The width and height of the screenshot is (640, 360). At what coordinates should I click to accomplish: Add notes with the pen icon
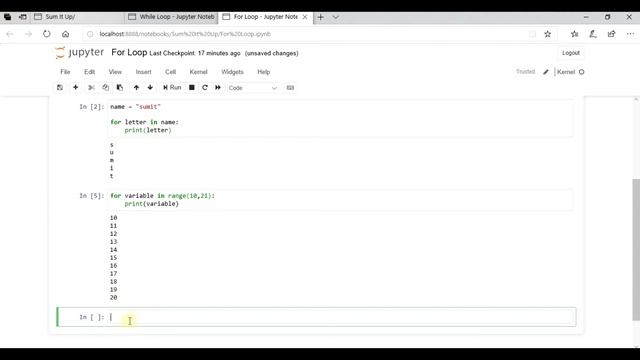[x=593, y=34]
